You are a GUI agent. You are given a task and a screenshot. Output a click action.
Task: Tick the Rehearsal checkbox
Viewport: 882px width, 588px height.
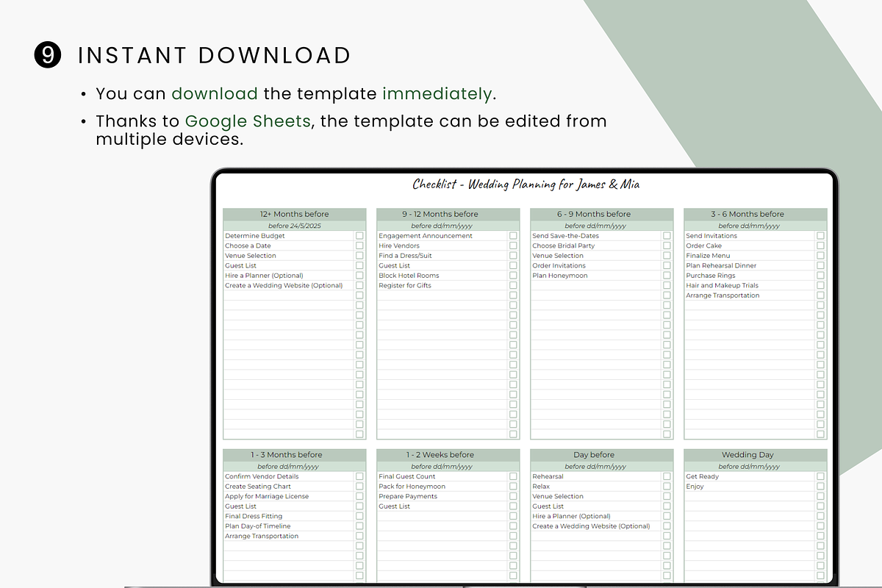click(x=667, y=476)
